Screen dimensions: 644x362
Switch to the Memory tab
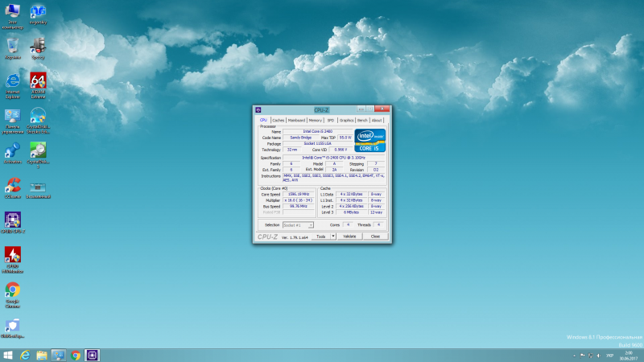(315, 120)
